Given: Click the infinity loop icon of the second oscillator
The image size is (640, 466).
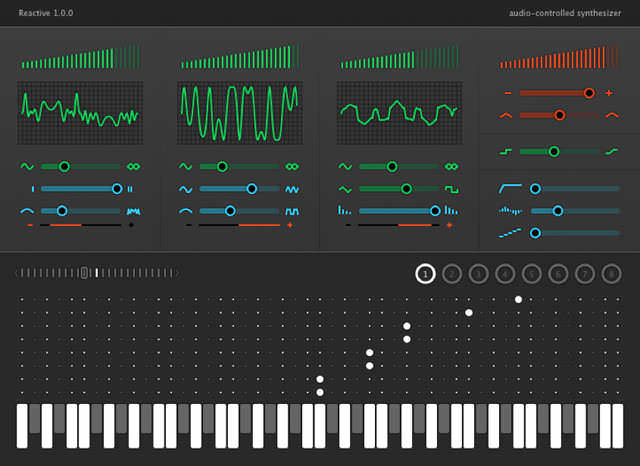Looking at the screenshot, I should tap(292, 166).
